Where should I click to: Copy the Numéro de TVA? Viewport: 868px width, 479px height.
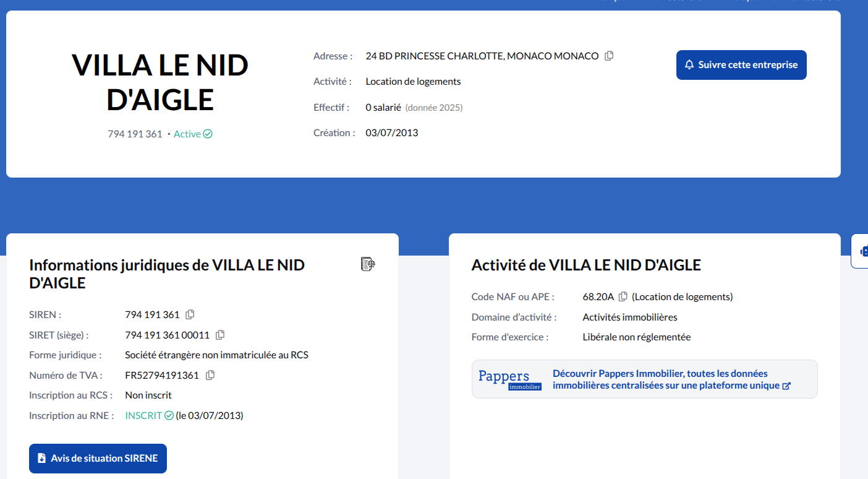(210, 375)
